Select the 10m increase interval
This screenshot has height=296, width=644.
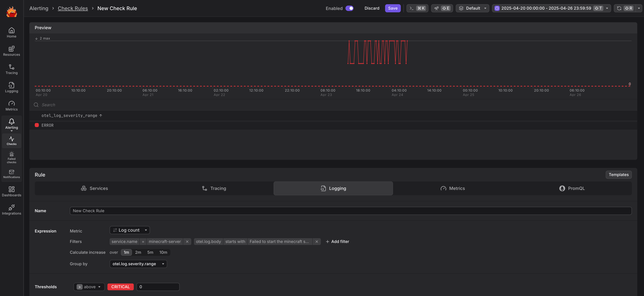163,252
